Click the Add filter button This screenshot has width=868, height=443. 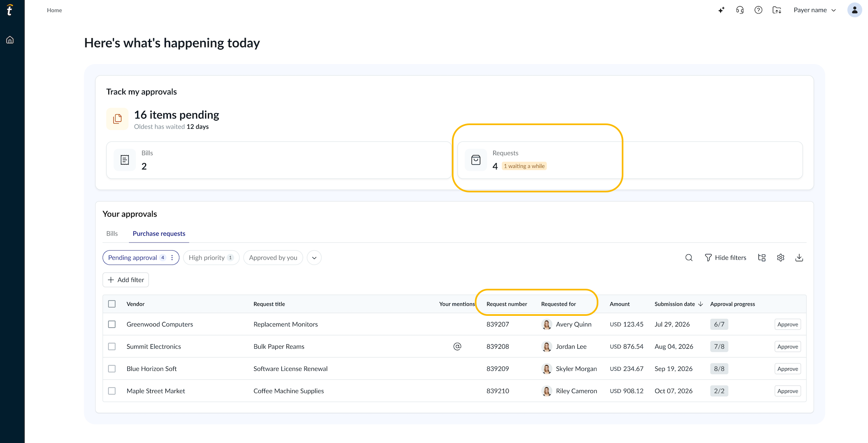tap(126, 280)
